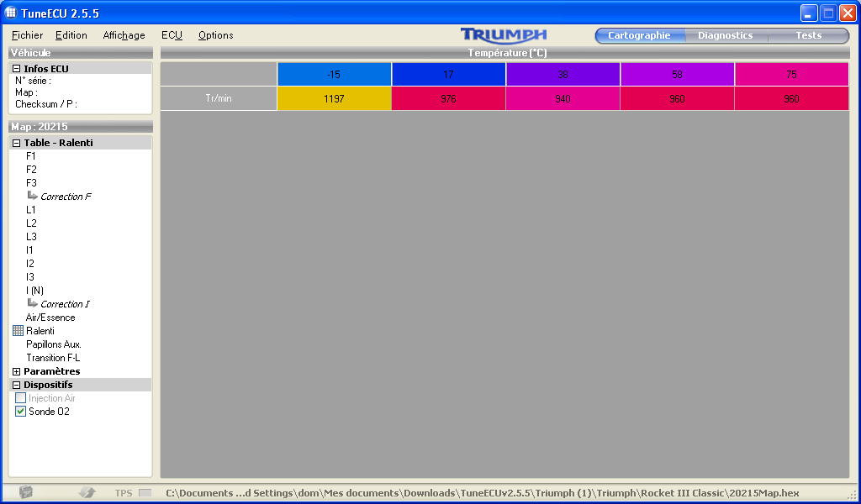Select the 75 temperature column header
This screenshot has height=504, width=861.
[791, 74]
